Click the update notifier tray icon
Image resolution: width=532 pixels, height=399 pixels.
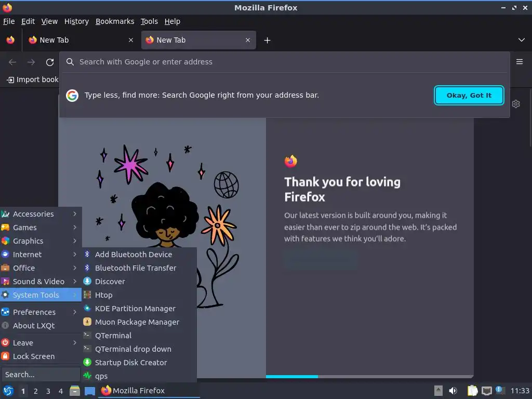coord(500,391)
